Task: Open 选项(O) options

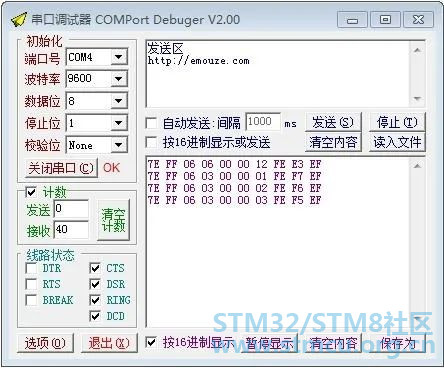Action: coord(45,343)
